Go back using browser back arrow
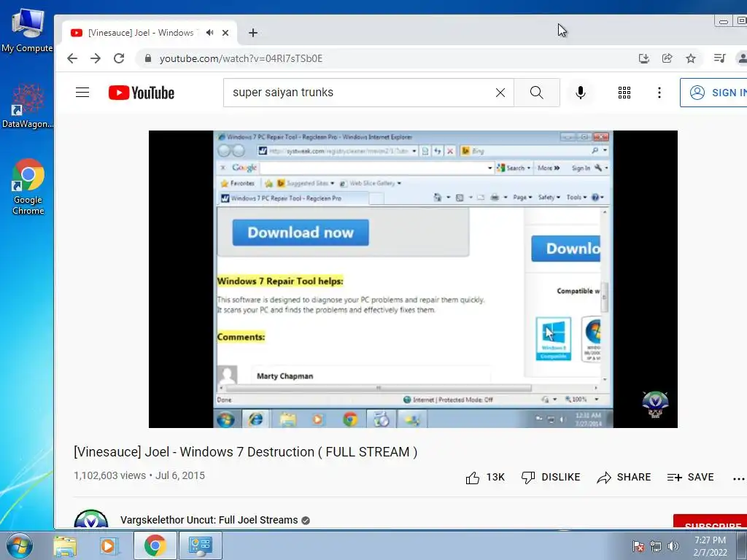747x560 pixels. (72, 58)
